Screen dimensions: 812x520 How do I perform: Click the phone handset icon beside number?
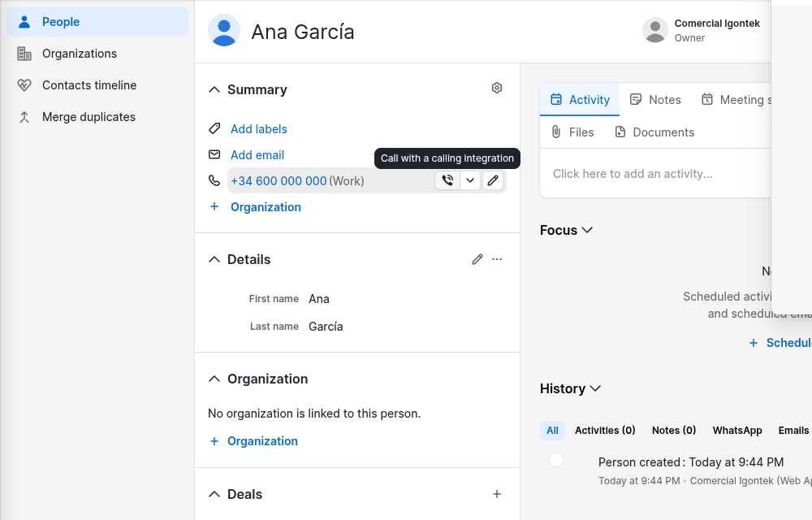coord(214,180)
